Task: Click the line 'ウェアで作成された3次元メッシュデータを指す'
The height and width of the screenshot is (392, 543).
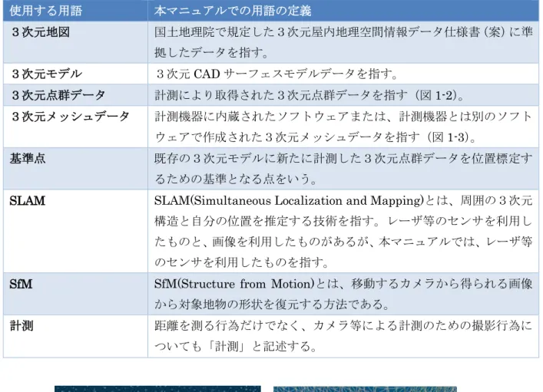Action: click(x=287, y=137)
